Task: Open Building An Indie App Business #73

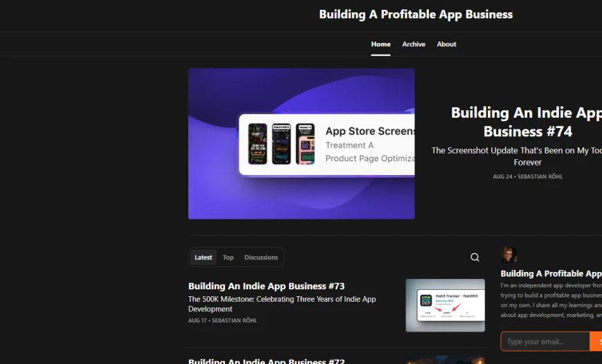Action: [266, 286]
